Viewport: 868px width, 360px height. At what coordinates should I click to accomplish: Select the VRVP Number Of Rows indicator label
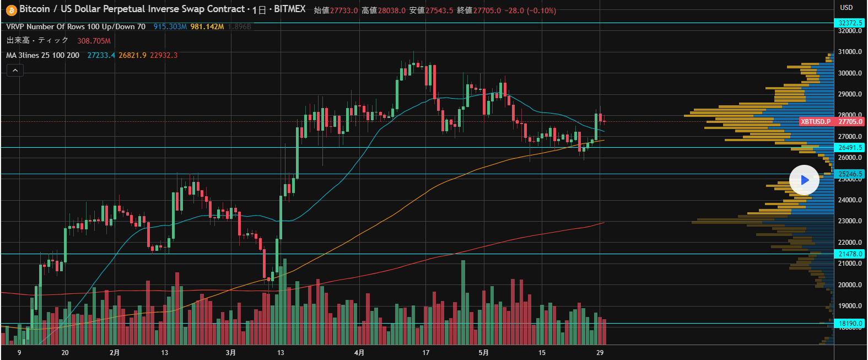76,26
